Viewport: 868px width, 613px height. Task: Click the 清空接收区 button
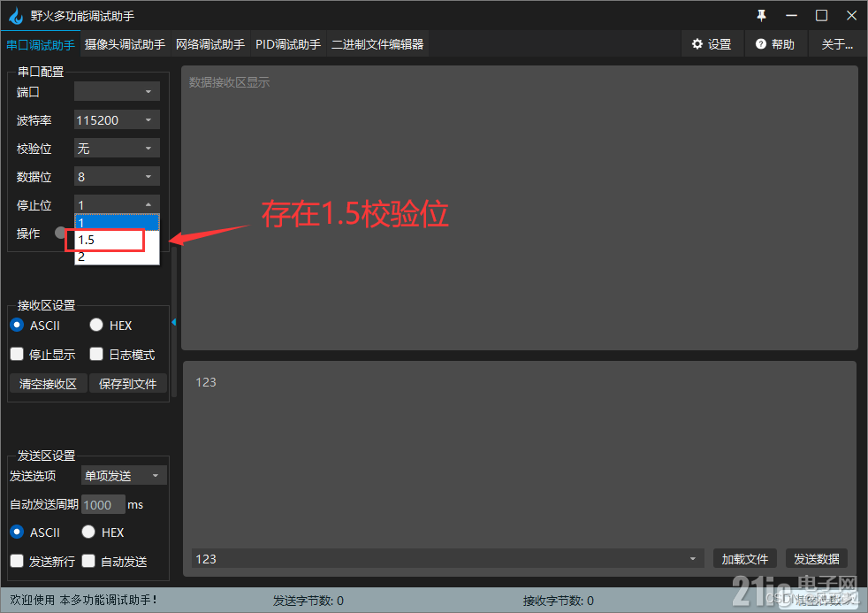click(48, 383)
